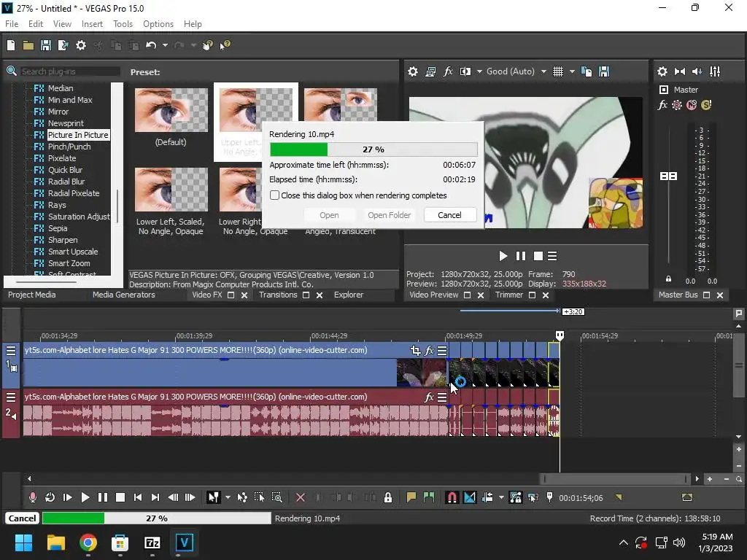The image size is (747, 560).
Task: Open the Options menu
Action: (158, 24)
